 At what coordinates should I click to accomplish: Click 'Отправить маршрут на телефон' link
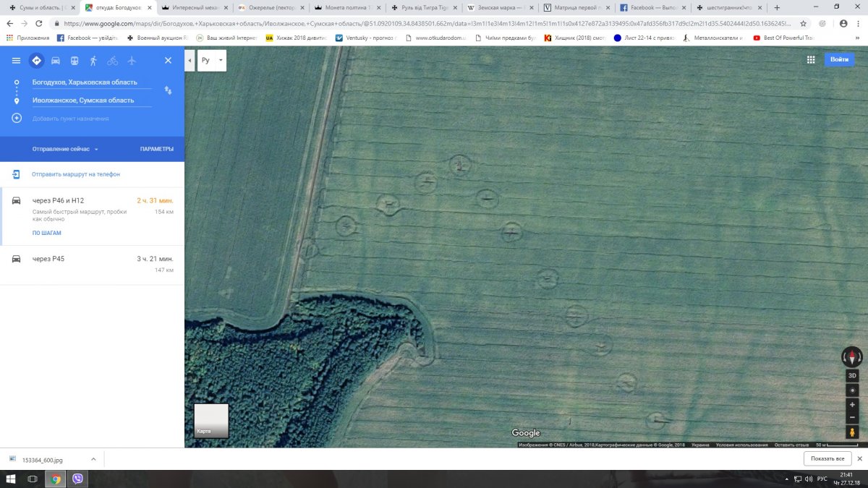point(75,174)
